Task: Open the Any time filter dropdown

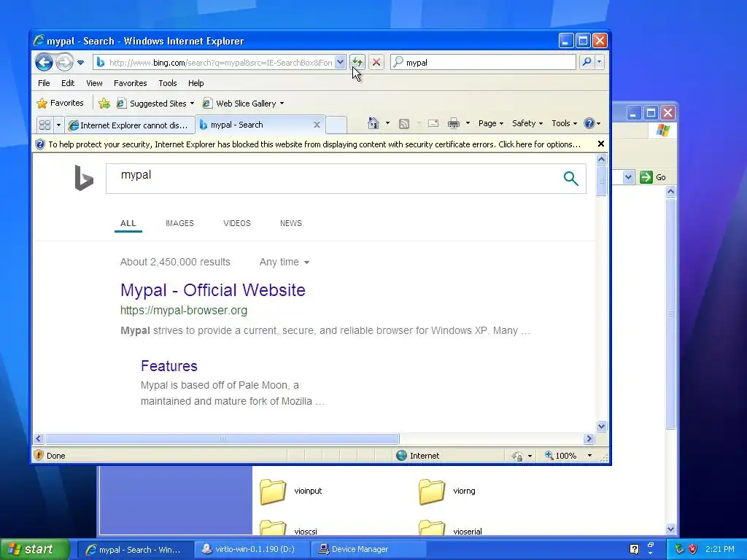Action: (x=285, y=262)
